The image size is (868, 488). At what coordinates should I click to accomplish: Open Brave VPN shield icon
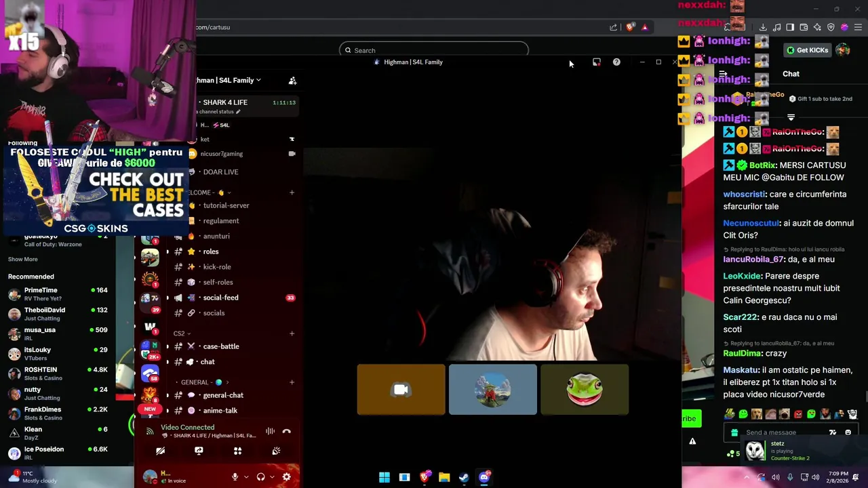click(831, 27)
